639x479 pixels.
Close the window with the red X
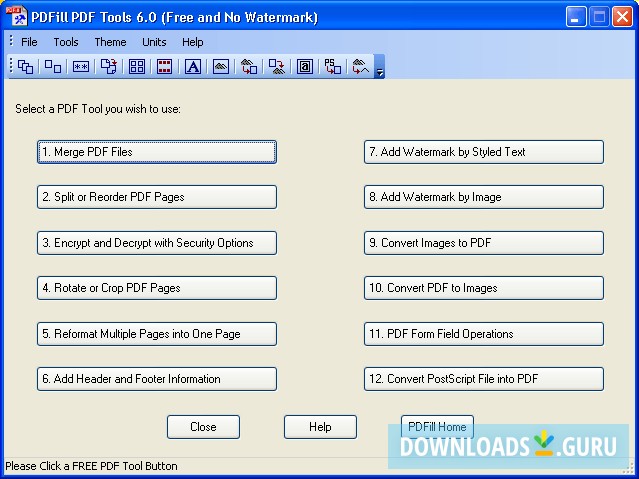click(622, 17)
